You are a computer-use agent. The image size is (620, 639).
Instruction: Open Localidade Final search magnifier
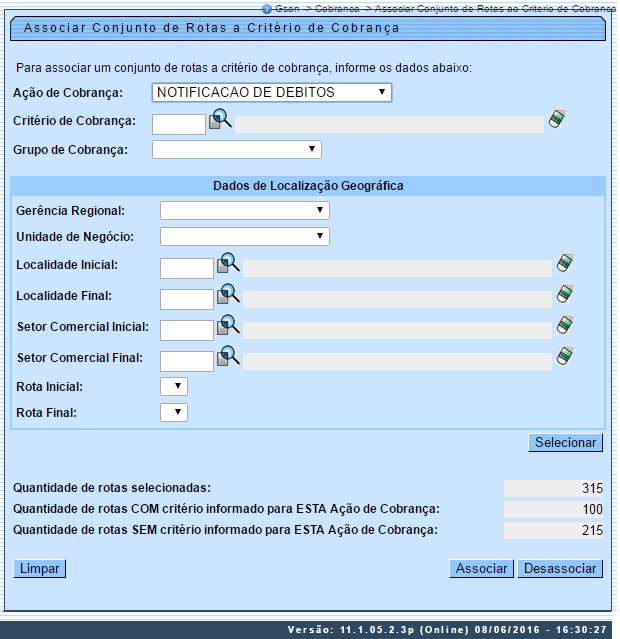229,295
